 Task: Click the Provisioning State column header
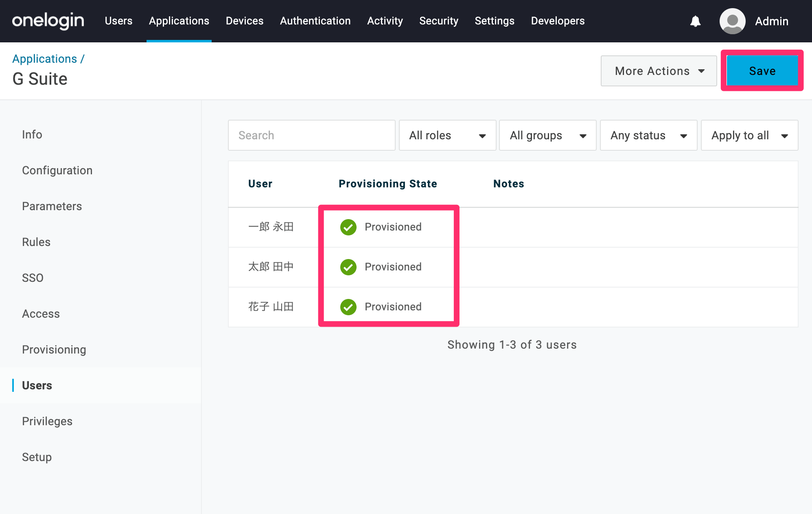(388, 184)
